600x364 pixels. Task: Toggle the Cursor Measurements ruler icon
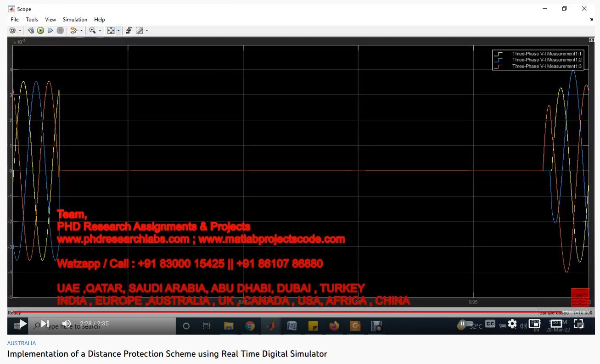pyautogui.click(x=140, y=31)
